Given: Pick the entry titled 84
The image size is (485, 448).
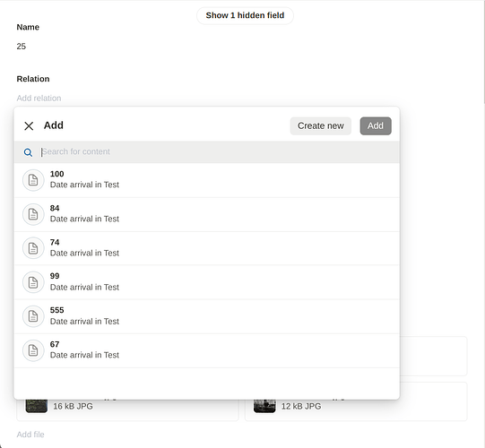Looking at the screenshot, I should [206, 214].
